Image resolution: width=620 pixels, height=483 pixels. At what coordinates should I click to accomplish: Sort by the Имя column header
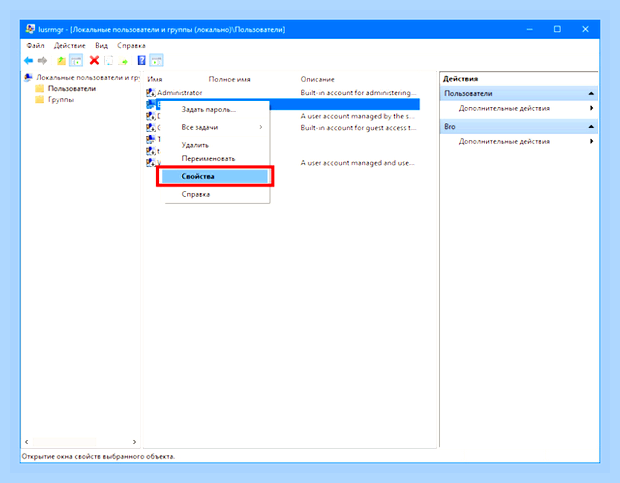coord(155,79)
